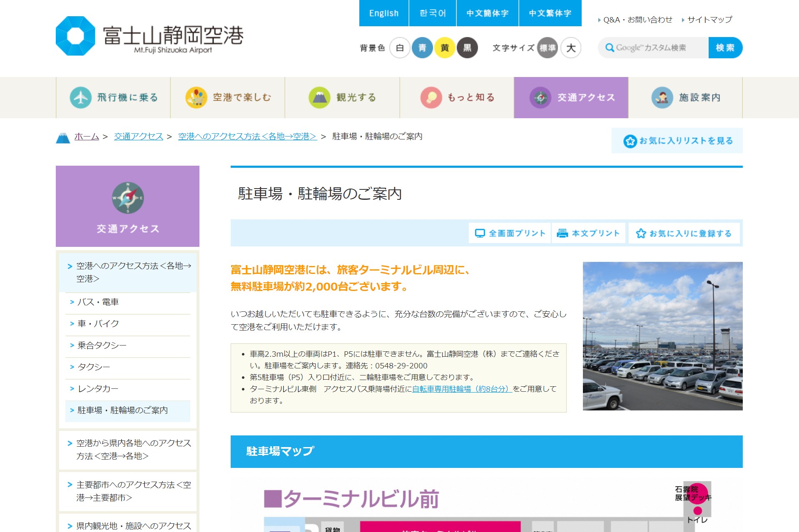The image size is (799, 532).
Task: Click the 空港で楽しむ balloon icon
Action: point(196,97)
